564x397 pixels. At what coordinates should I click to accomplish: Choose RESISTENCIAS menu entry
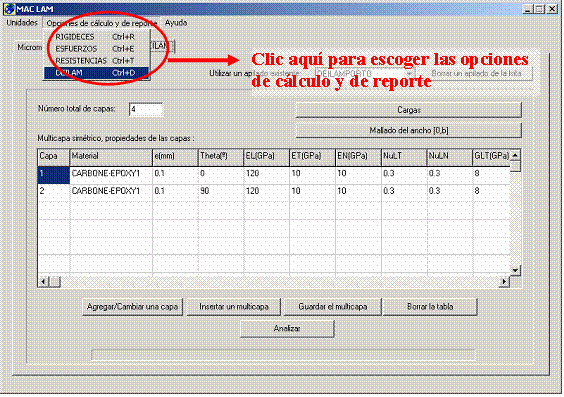click(x=96, y=60)
